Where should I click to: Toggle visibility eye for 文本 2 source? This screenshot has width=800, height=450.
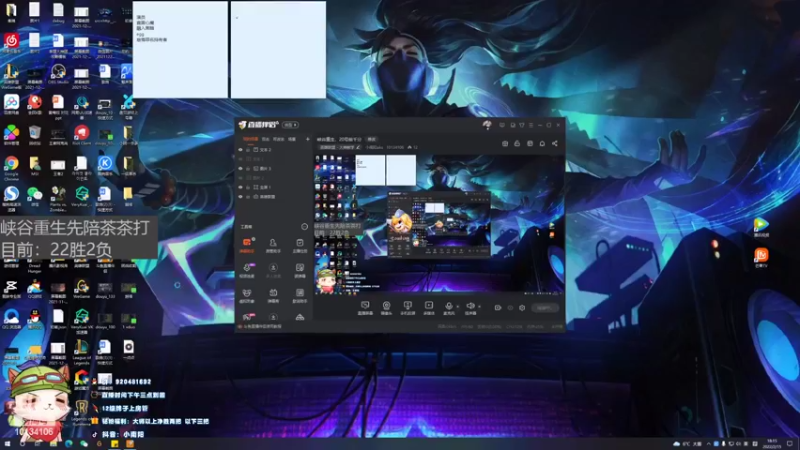(240, 150)
